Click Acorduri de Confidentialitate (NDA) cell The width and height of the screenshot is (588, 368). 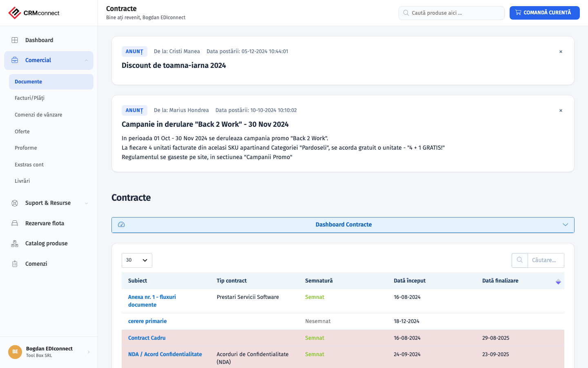[253, 358]
